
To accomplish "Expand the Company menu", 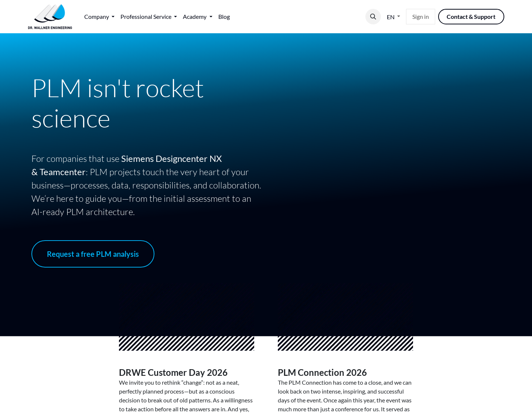I will [99, 17].
